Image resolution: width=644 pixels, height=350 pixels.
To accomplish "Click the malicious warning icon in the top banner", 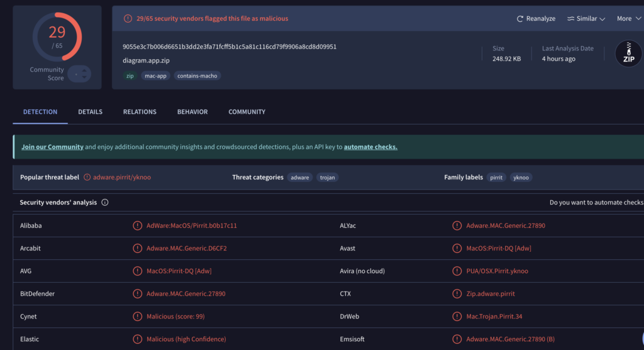I will click(x=128, y=19).
